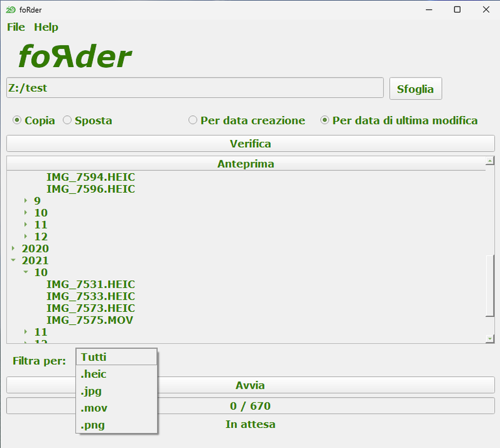Select the Copia radio button
Image resolution: width=500 pixels, height=448 pixels.
(16, 120)
